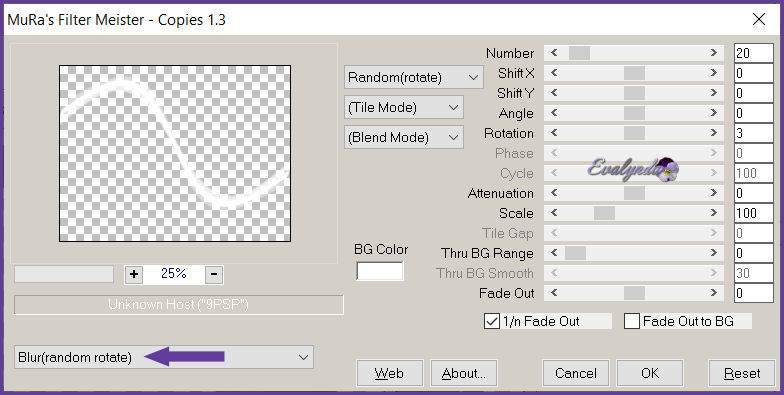Zoom out preview with minus button
Viewport: 784px width, 395px height.
coord(214,274)
